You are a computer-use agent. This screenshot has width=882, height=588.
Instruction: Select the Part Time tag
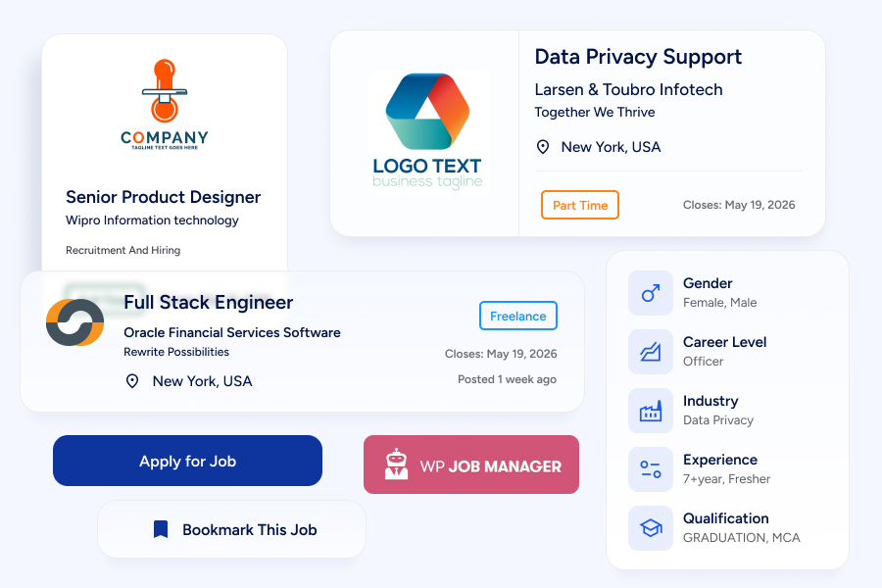tap(580, 205)
